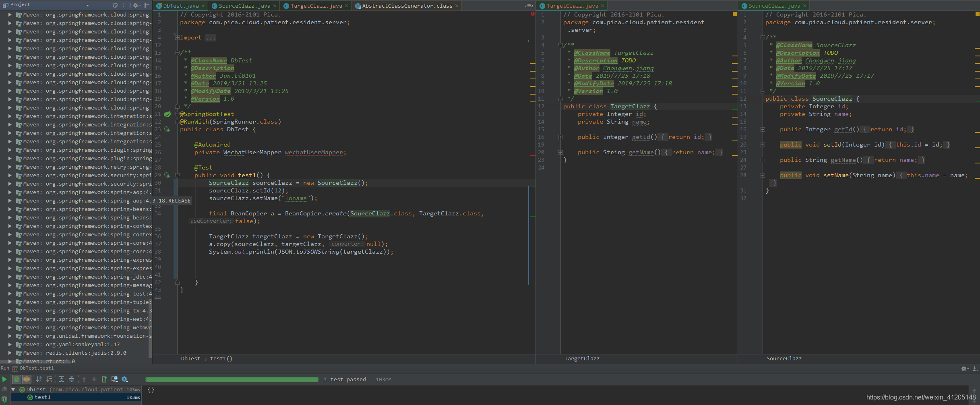980x405 pixels.
Task: Open AbstractClassGenerator.class tab
Action: coord(406,6)
